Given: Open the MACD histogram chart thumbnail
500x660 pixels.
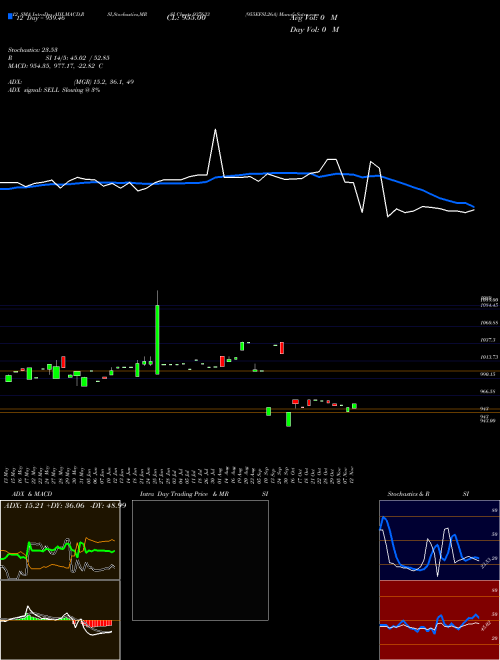Looking at the screenshot, I should (60, 620).
